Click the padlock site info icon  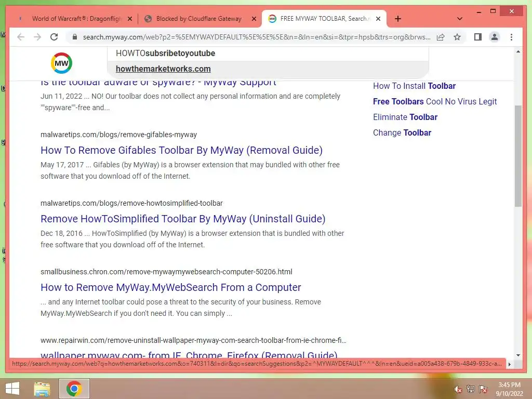tap(75, 37)
